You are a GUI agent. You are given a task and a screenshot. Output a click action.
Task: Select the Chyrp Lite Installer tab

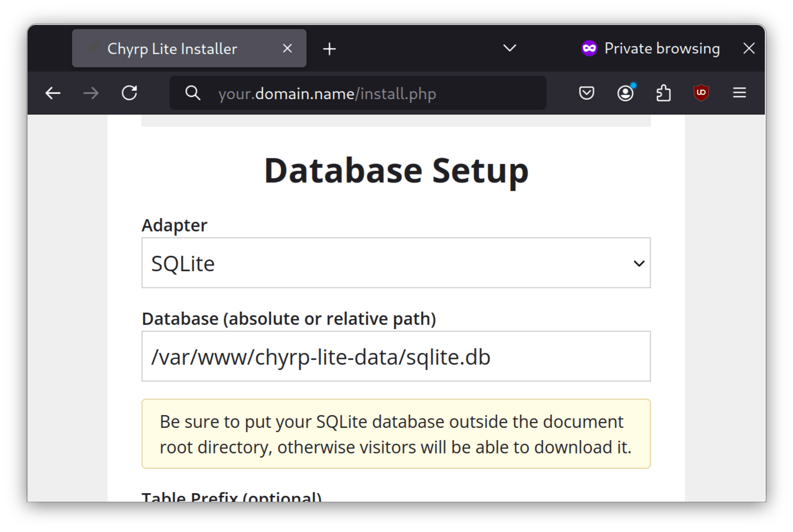pyautogui.click(x=173, y=49)
